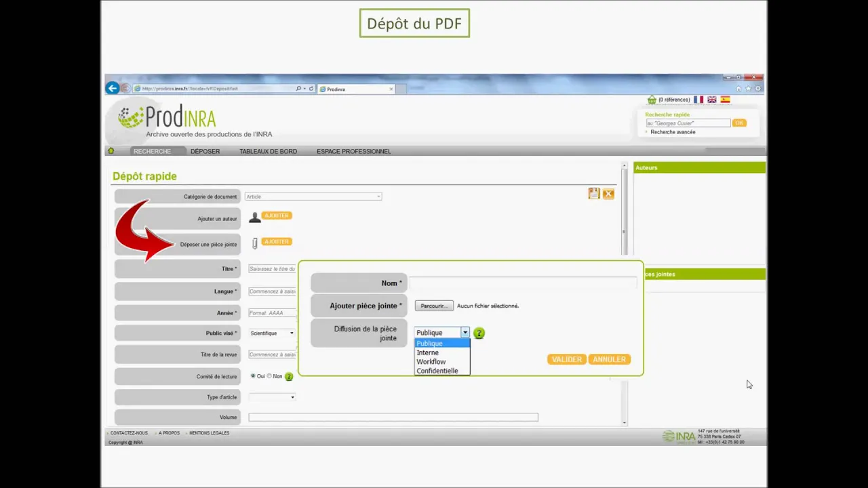Dismiss the dialog with ANNULER

pyautogui.click(x=609, y=359)
